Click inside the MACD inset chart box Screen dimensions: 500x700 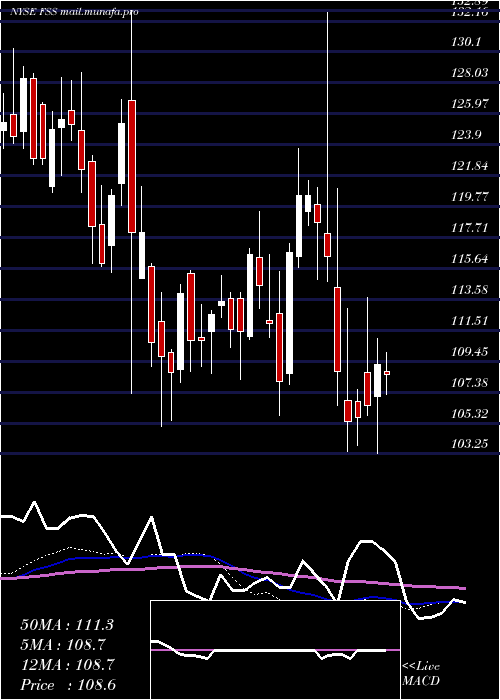(x=275, y=650)
